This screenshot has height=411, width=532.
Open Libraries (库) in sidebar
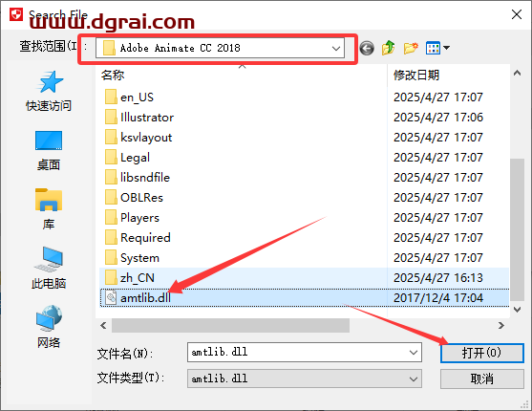click(x=49, y=209)
